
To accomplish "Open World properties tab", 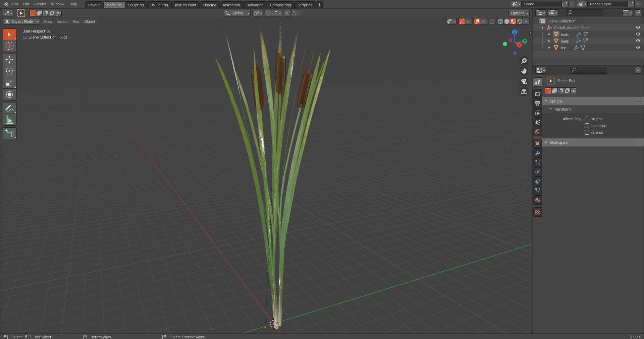I will (x=538, y=132).
